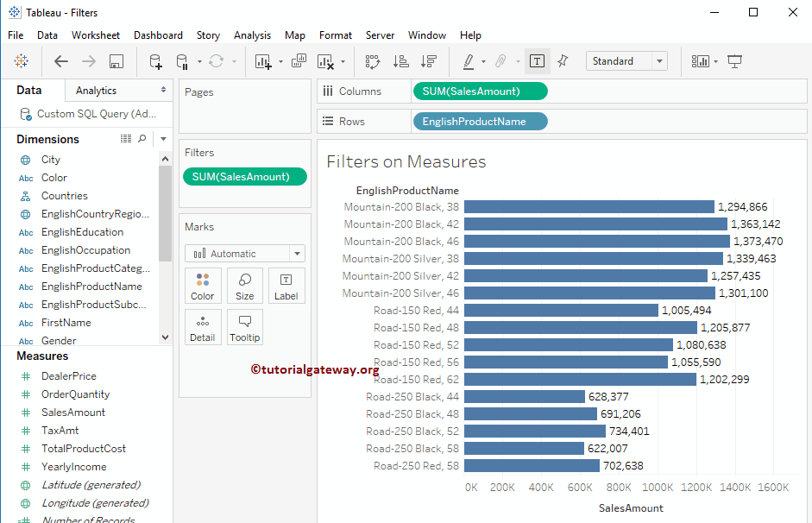812x523 pixels.
Task: Toggle the Fix axes pin button
Action: 563,61
